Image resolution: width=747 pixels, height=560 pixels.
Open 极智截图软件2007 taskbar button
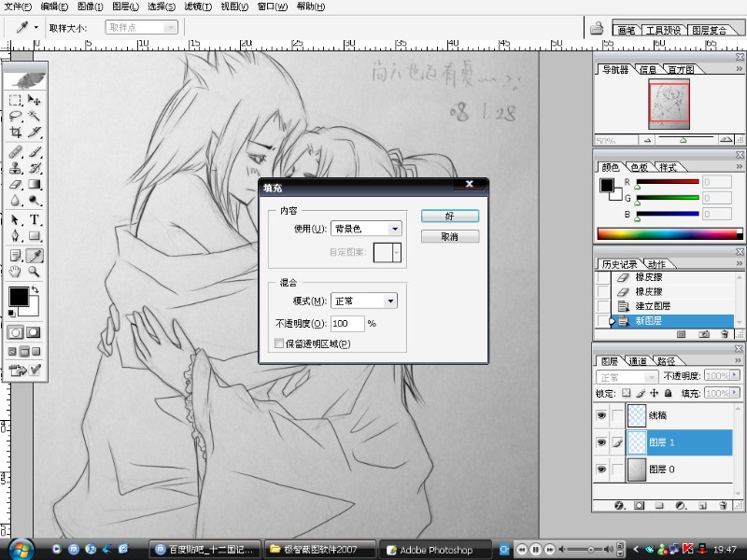[x=319, y=550]
